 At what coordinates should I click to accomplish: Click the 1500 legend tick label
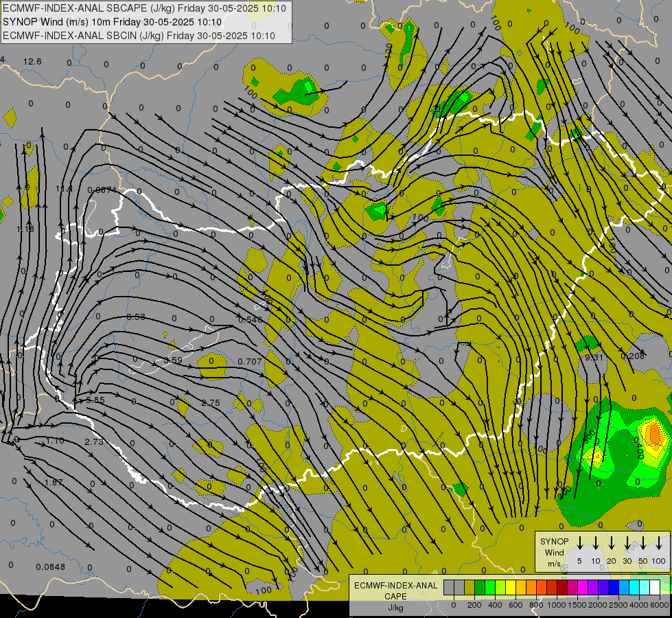pos(577,605)
